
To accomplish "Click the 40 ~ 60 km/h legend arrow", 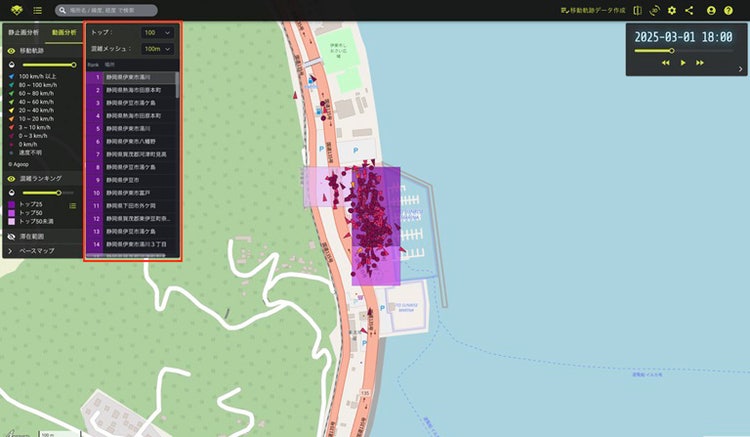I will point(11,102).
